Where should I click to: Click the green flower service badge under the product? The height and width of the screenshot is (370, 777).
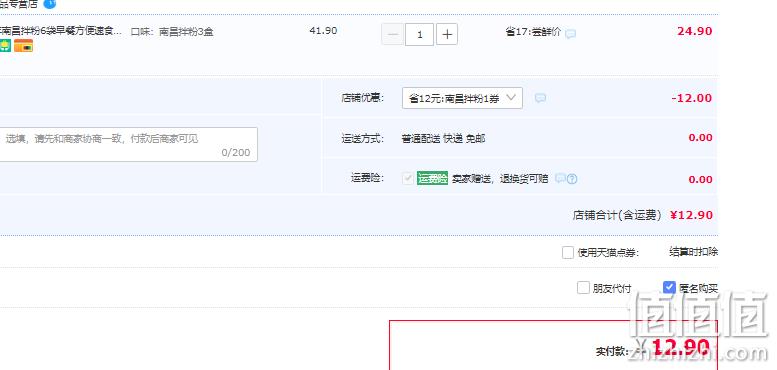[x=5, y=46]
